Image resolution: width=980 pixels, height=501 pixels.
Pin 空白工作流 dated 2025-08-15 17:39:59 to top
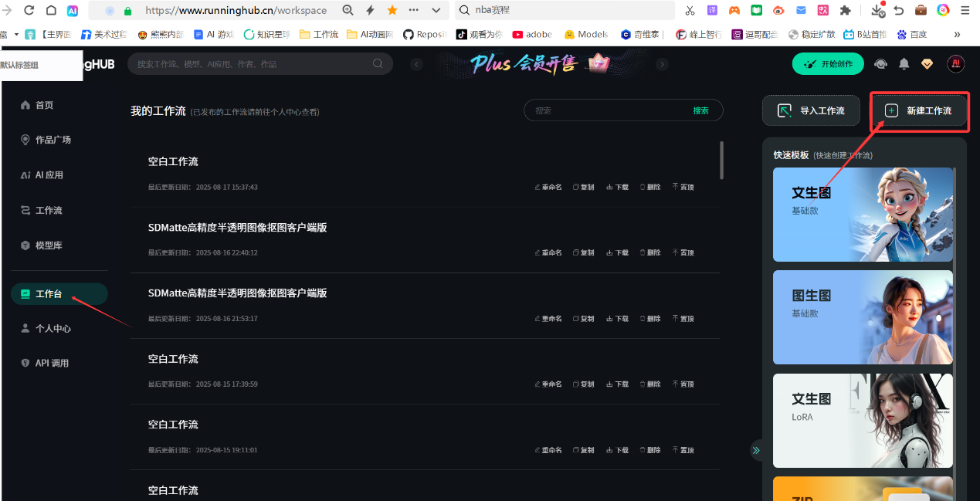683,384
